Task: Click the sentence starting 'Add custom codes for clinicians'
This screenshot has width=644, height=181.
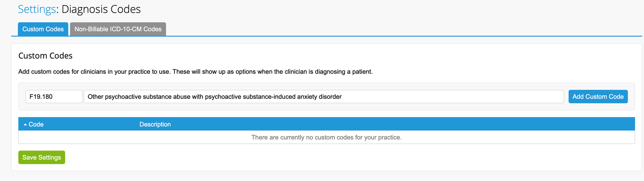Action: 94,72
